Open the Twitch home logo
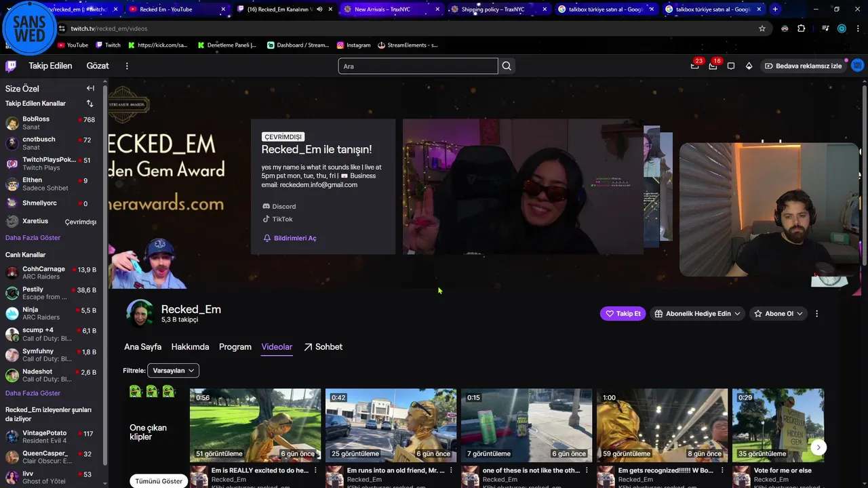868x488 pixels. [11, 66]
